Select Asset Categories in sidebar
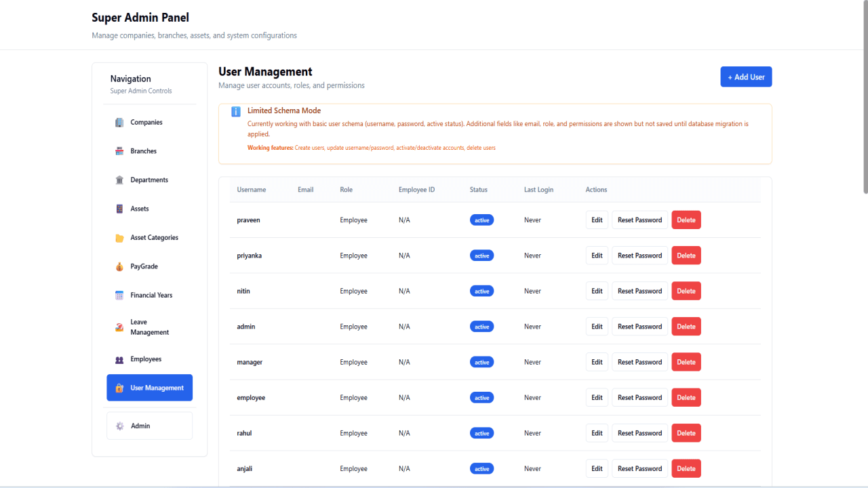Screen dimensions: 868x488 click(149, 238)
